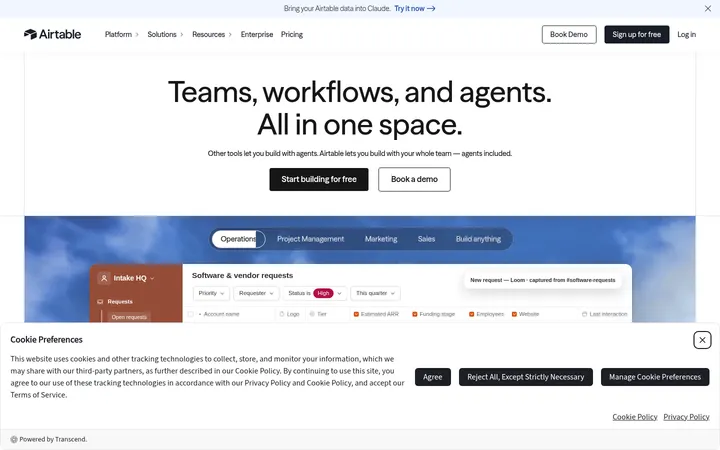Click the Employees field icon

click(472, 314)
